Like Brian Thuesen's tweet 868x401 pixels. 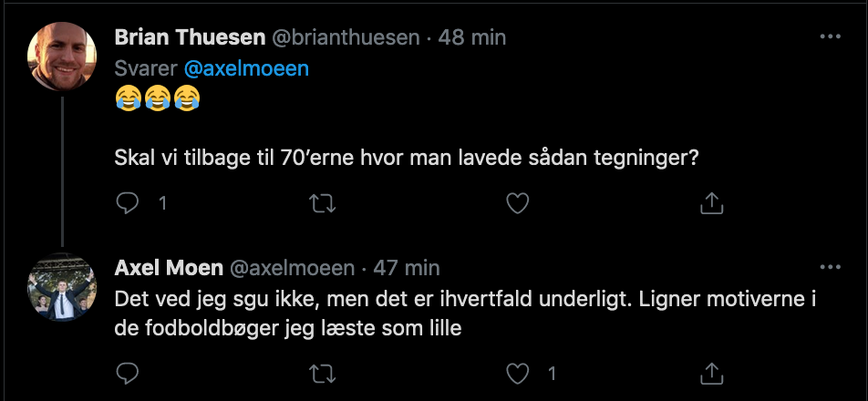tap(518, 204)
